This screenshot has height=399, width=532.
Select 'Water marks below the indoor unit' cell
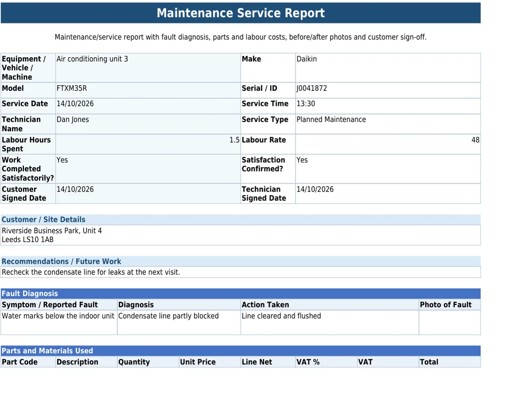point(59,322)
